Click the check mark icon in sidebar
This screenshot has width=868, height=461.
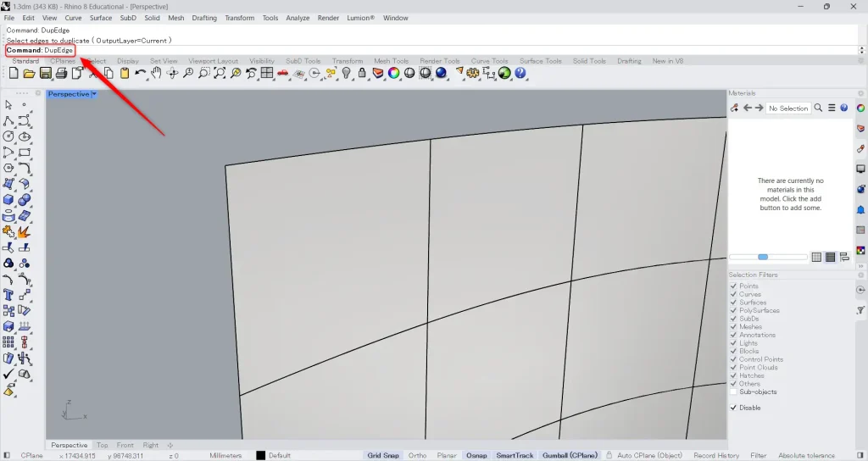(8, 375)
